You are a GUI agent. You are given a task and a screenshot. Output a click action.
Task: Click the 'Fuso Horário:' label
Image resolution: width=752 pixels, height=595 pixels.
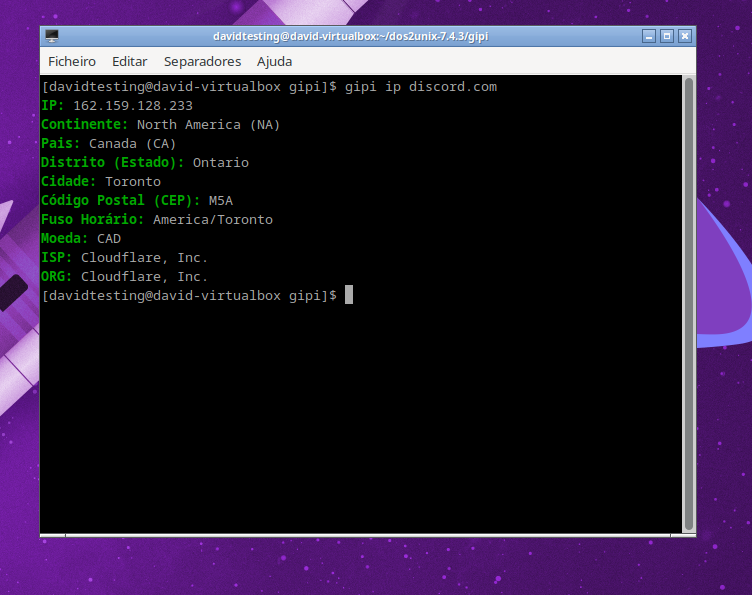tap(93, 220)
